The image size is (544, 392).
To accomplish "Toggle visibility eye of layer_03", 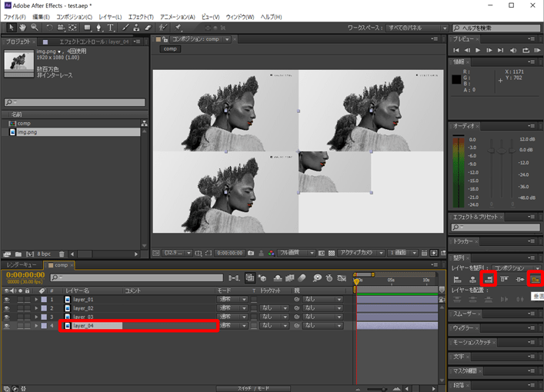I will [x=7, y=317].
